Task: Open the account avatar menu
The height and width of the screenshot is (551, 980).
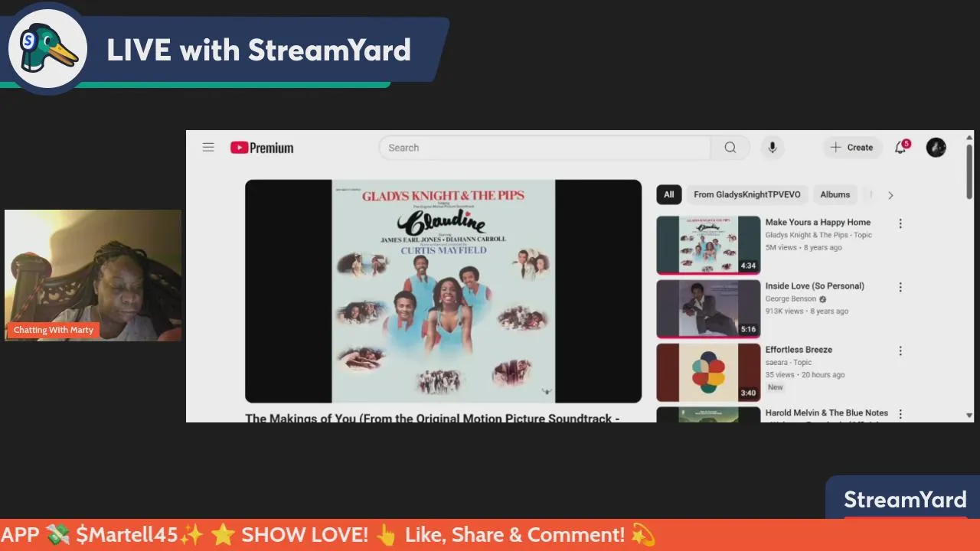Action: [936, 148]
